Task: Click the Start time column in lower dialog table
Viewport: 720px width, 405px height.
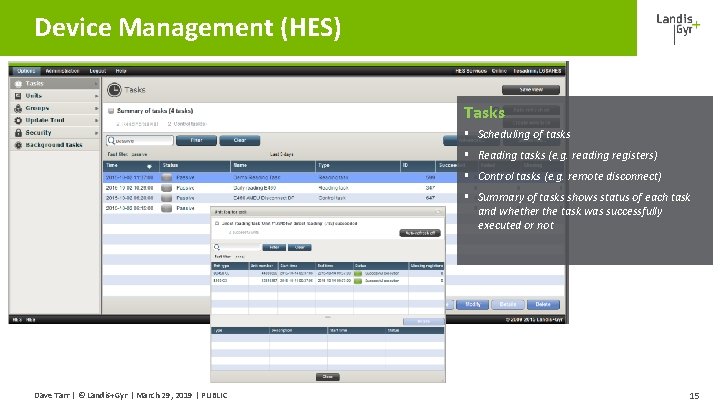Action: tap(356, 331)
